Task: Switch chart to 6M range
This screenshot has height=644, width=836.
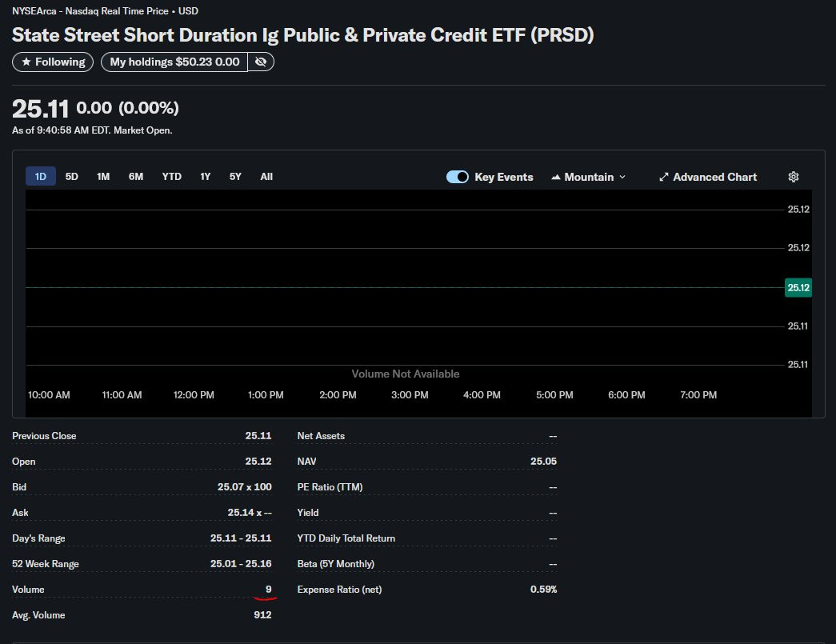Action: [x=136, y=177]
